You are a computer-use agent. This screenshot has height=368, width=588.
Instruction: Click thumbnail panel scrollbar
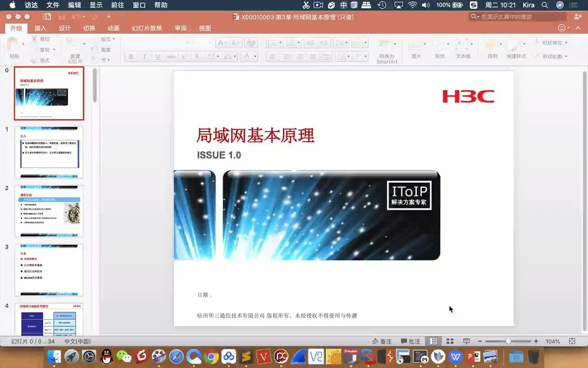(95, 86)
